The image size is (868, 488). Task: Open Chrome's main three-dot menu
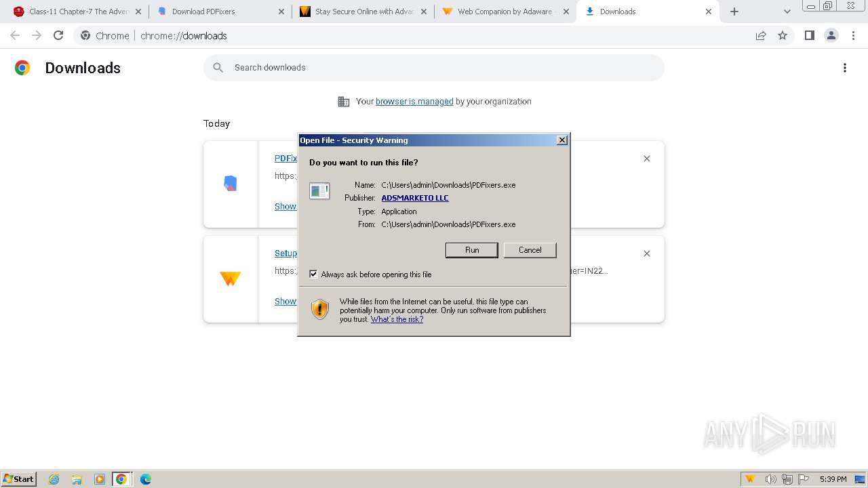852,35
